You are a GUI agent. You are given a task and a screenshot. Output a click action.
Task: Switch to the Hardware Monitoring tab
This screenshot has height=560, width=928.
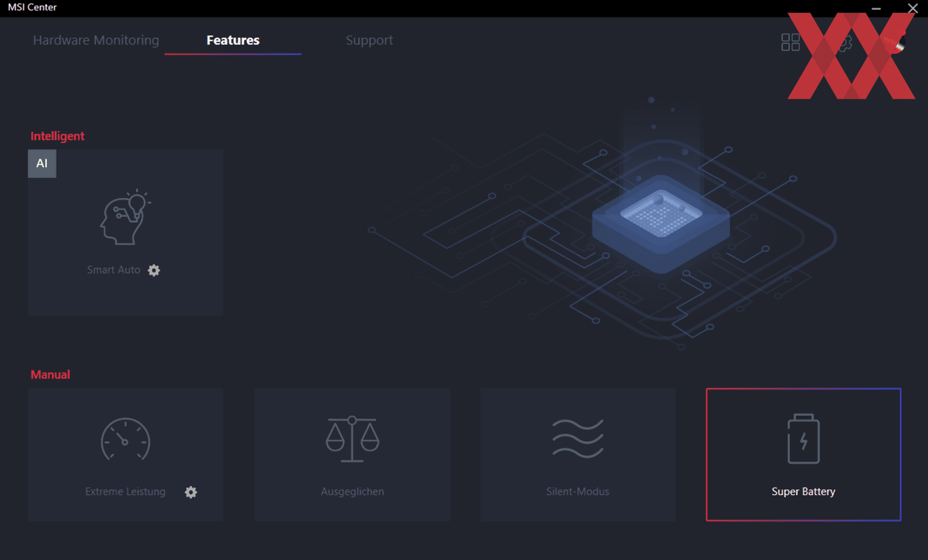coord(96,40)
